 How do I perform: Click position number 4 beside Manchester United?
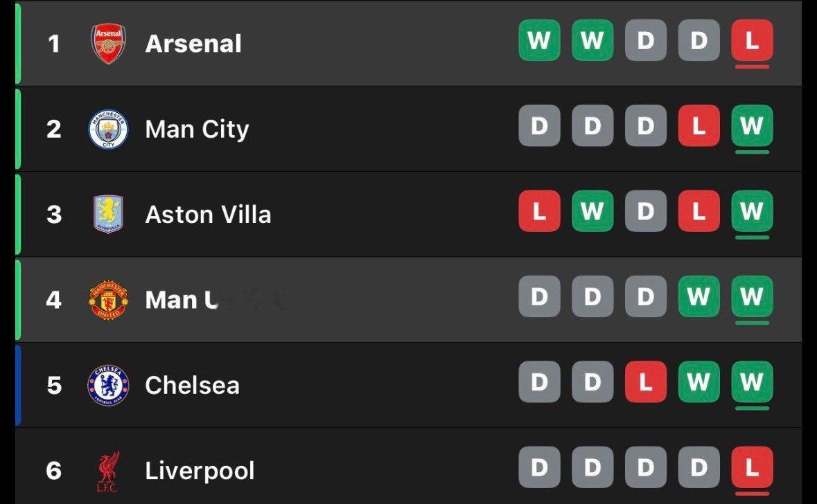[54, 300]
